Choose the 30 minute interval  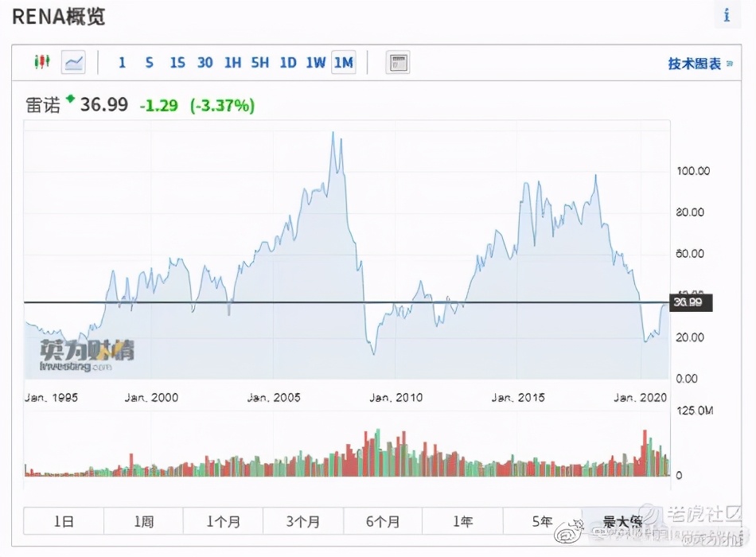[205, 62]
